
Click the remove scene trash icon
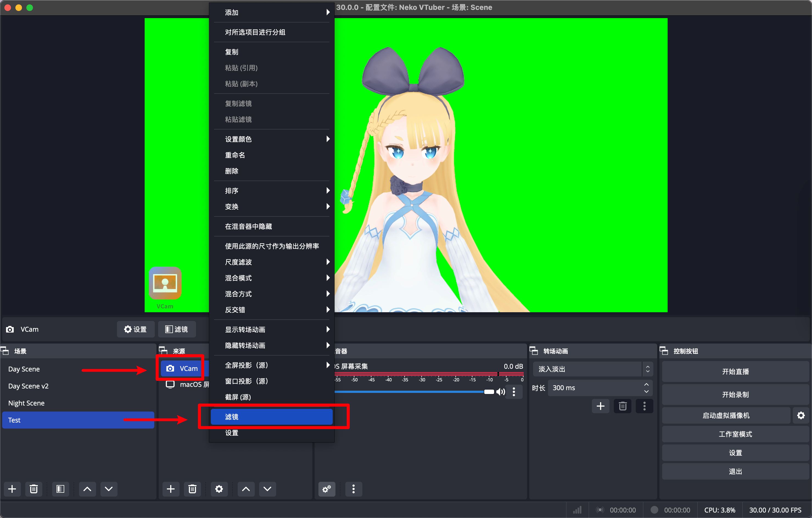point(33,489)
